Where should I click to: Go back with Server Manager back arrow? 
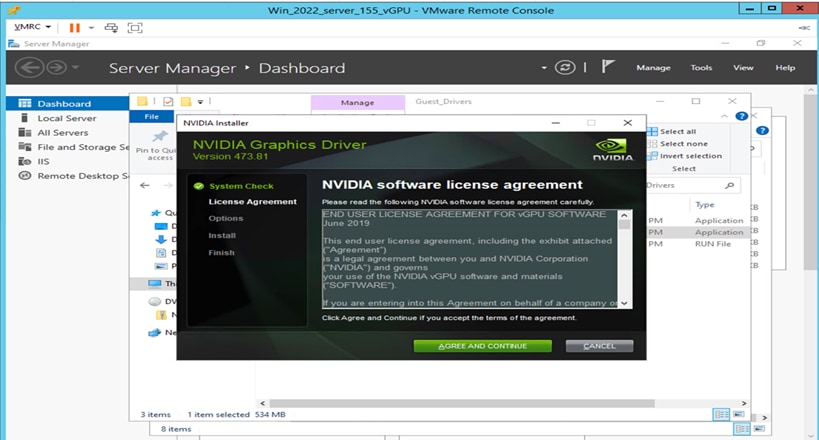[29, 67]
